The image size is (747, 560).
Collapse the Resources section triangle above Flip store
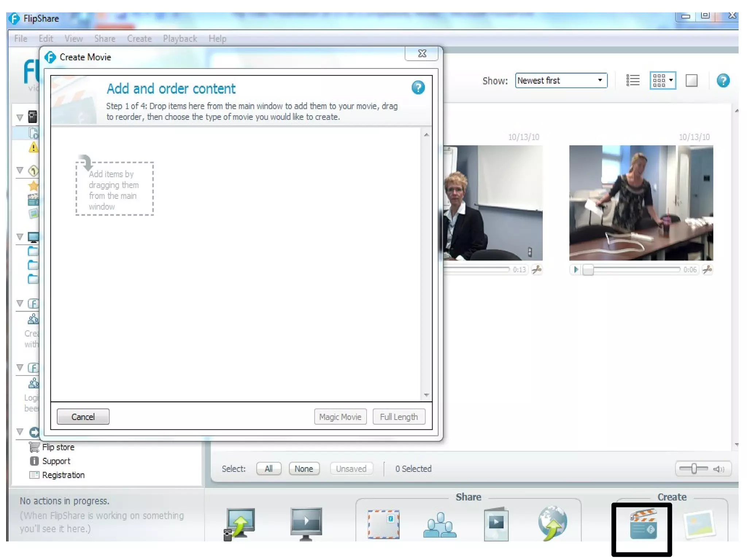20,432
